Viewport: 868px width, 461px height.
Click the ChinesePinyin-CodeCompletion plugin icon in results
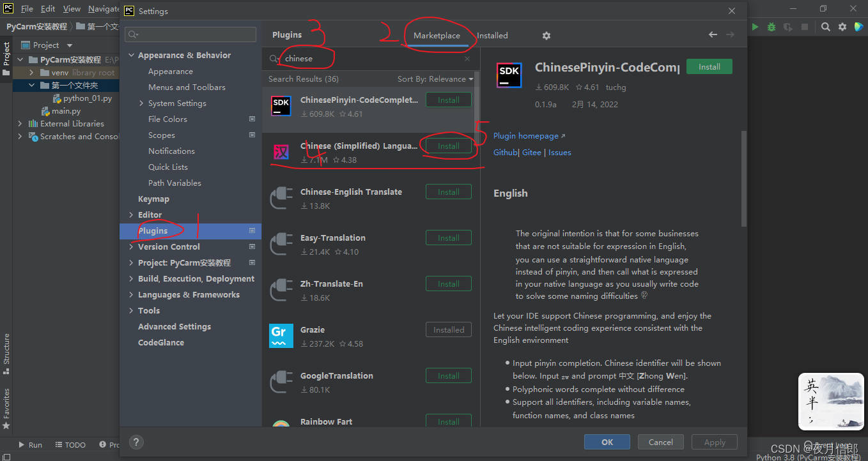281,105
